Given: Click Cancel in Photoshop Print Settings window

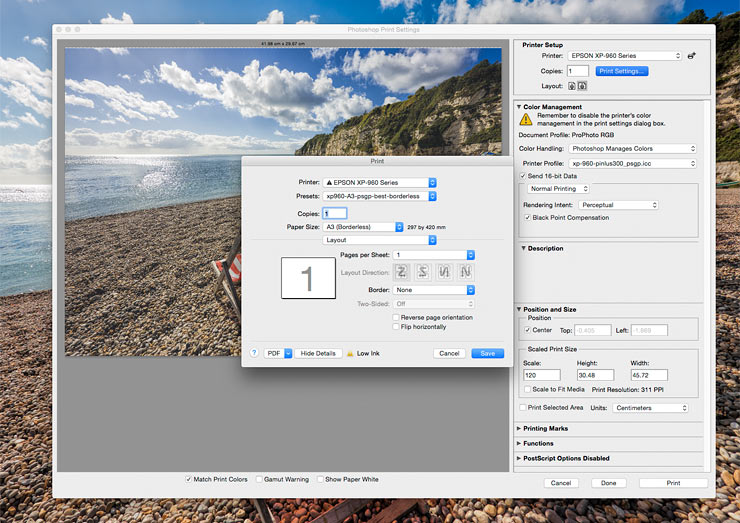Looking at the screenshot, I should [x=561, y=483].
